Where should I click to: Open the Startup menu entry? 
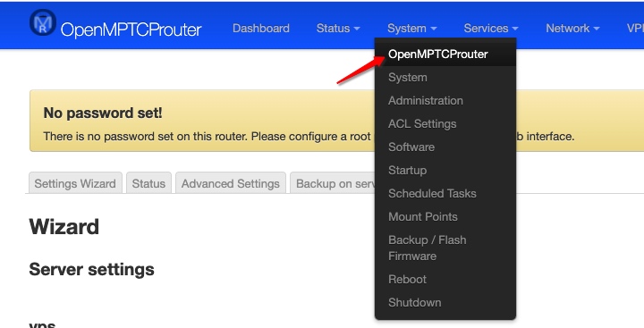coord(445,171)
